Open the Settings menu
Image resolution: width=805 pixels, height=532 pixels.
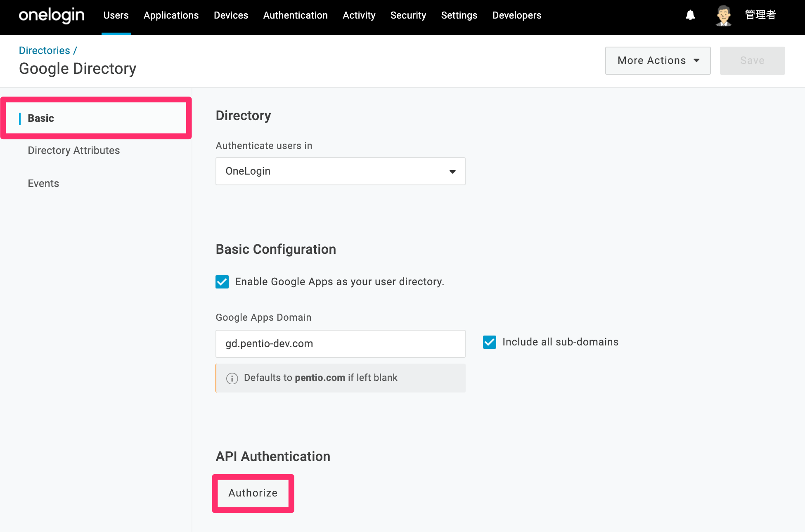point(459,15)
